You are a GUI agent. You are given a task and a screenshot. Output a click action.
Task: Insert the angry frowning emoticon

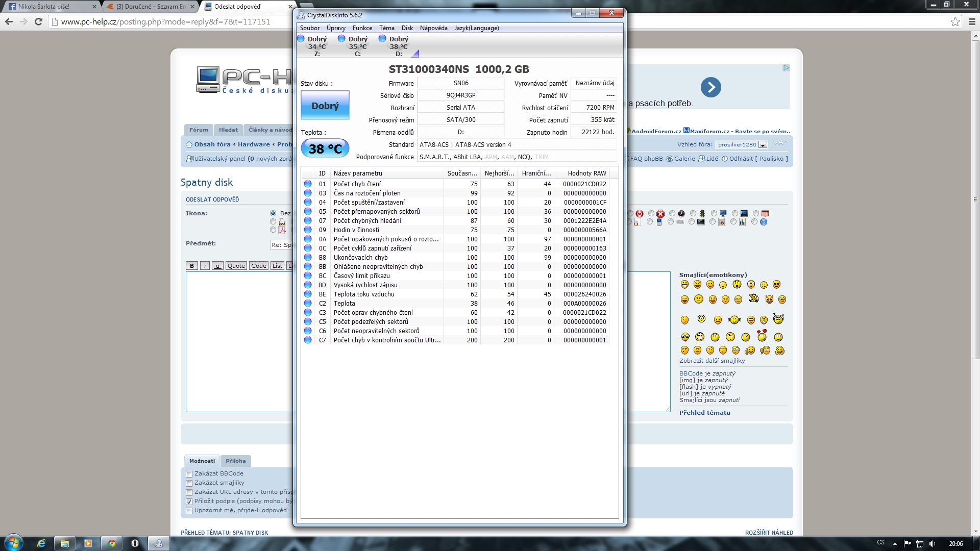[699, 299]
